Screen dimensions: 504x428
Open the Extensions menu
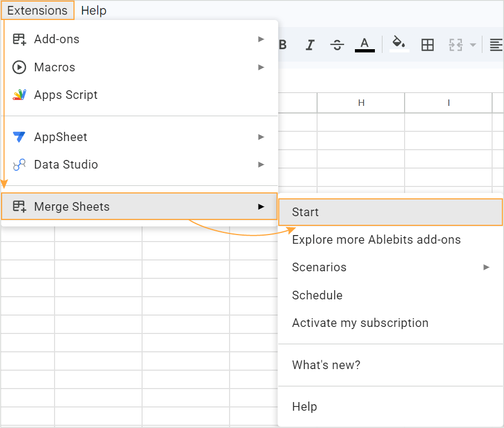[x=37, y=11]
